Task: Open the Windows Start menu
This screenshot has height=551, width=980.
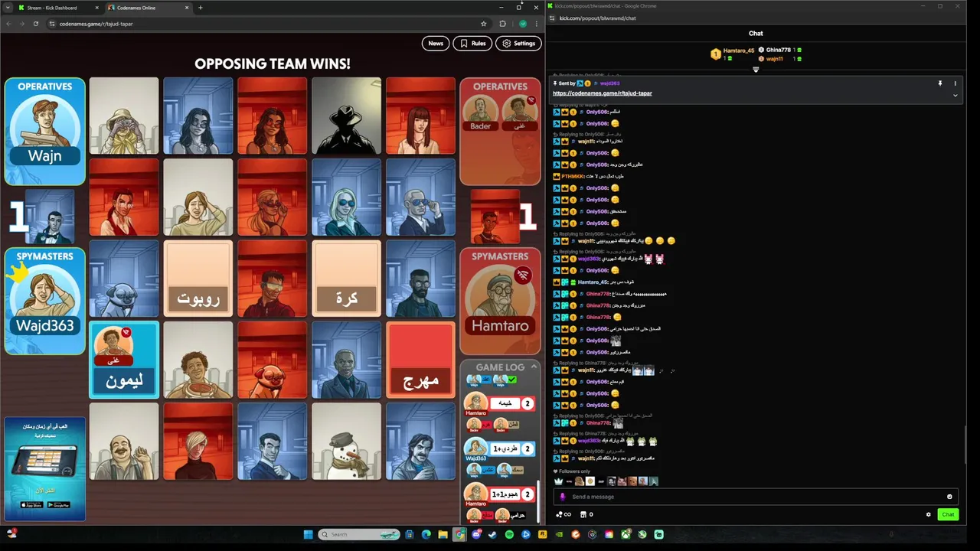Action: coord(308,534)
